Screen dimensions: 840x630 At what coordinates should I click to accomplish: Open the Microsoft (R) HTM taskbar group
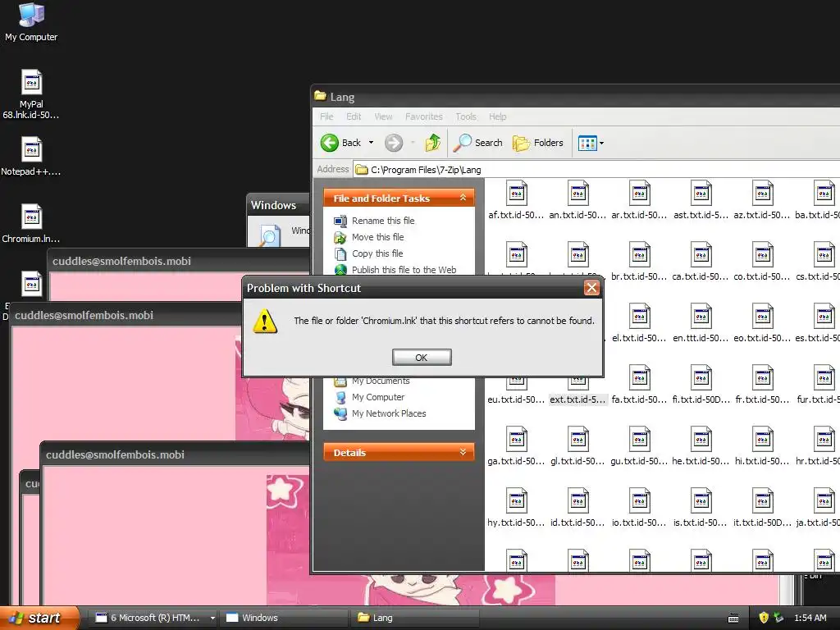(x=154, y=618)
